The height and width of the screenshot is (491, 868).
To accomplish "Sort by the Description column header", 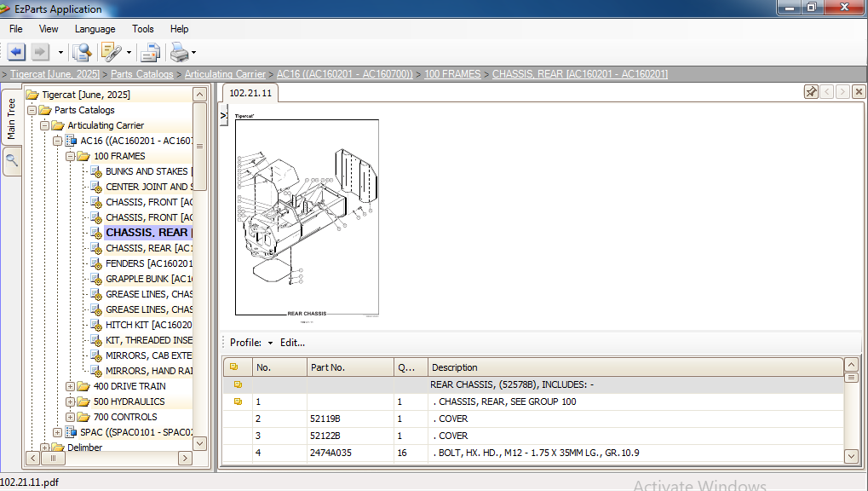I will coord(635,367).
